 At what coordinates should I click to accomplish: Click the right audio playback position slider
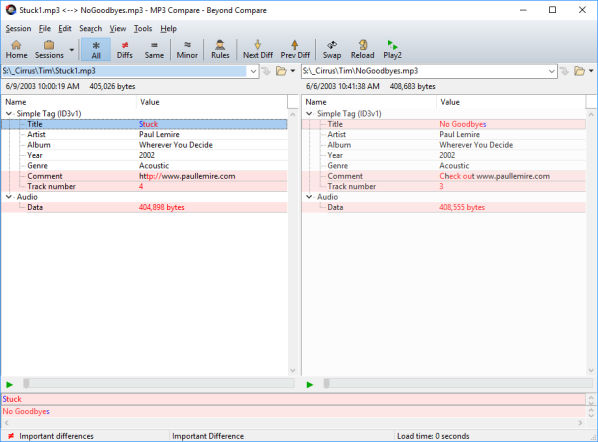pos(458,384)
